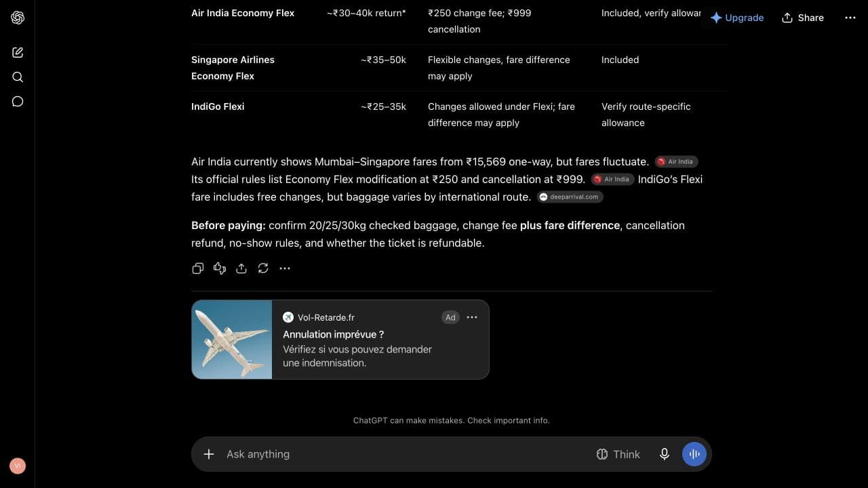This screenshot has height=488, width=868.
Task: Copy the response with the copy icon
Action: [198, 268]
